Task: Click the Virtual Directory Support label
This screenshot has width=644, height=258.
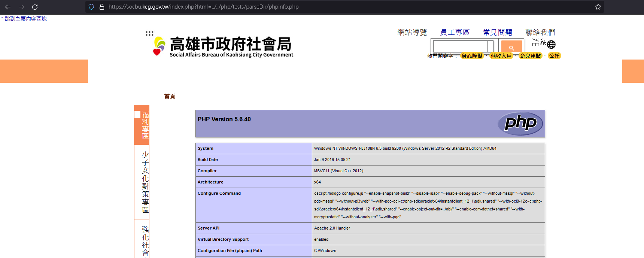Action: (x=223, y=239)
